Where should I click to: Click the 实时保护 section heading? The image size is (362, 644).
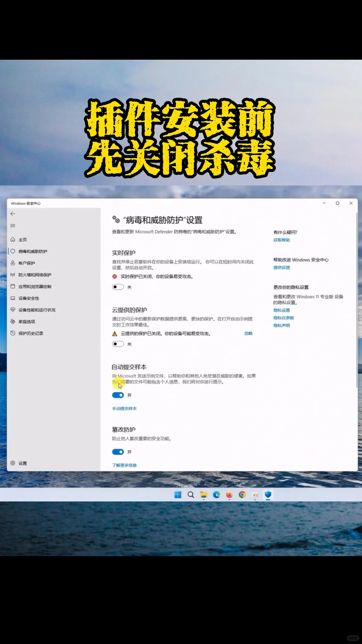click(x=124, y=253)
